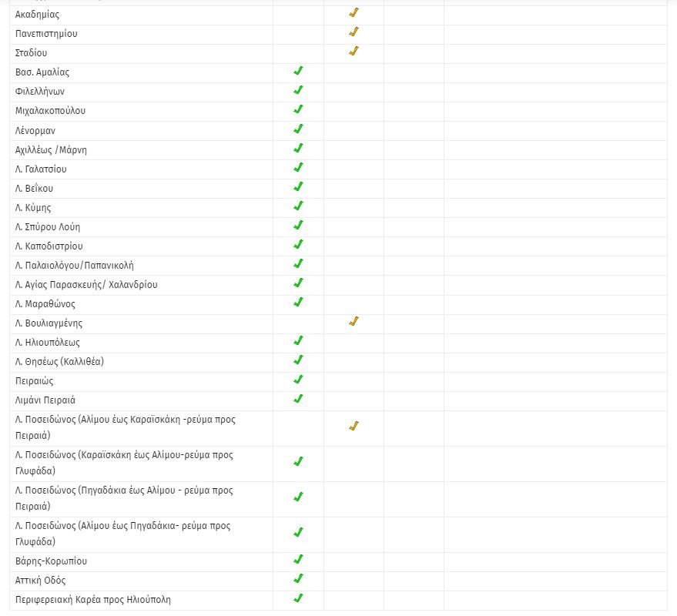The height and width of the screenshot is (616, 677).
Task: Click the green checkmark for Λ. Μαραθώνος
Action: click(298, 302)
